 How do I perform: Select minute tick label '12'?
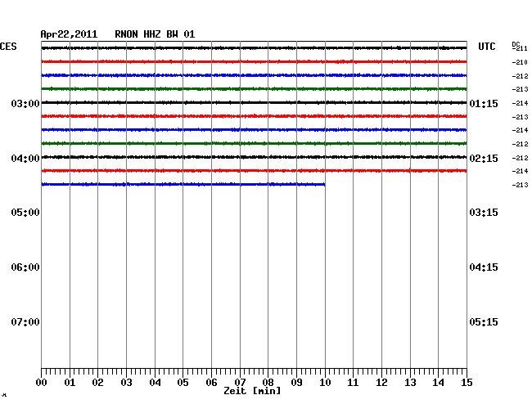click(x=381, y=382)
